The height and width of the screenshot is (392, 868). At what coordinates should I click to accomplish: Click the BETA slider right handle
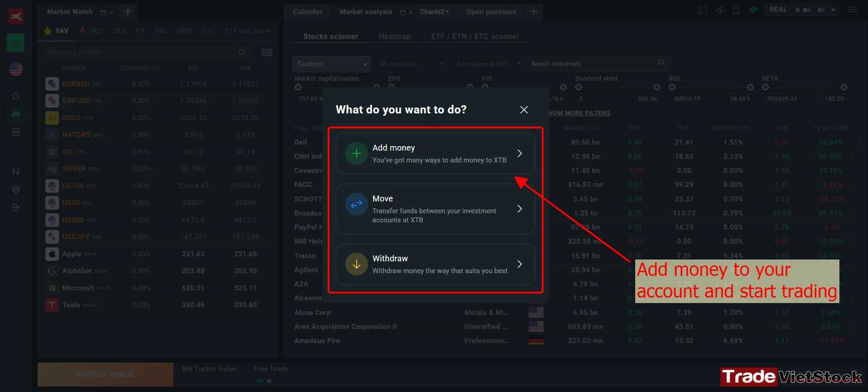point(844,87)
